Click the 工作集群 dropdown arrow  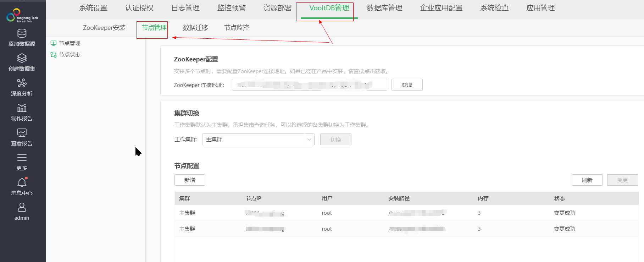point(309,140)
